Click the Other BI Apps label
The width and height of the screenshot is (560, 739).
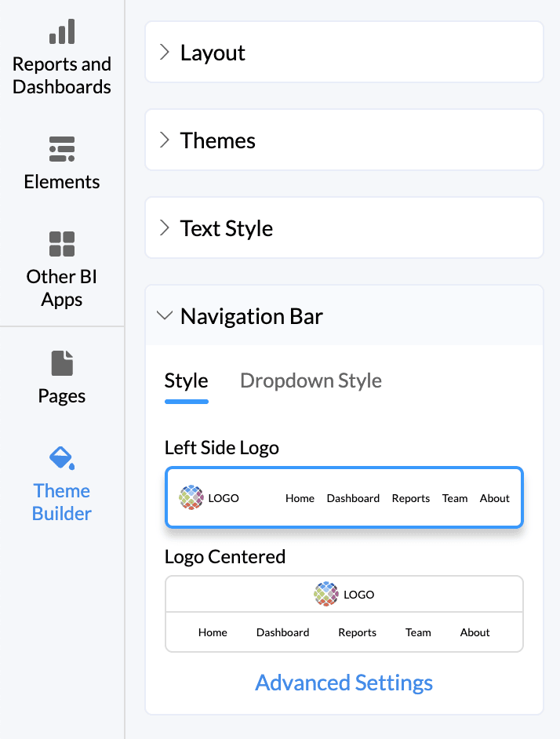(62, 288)
